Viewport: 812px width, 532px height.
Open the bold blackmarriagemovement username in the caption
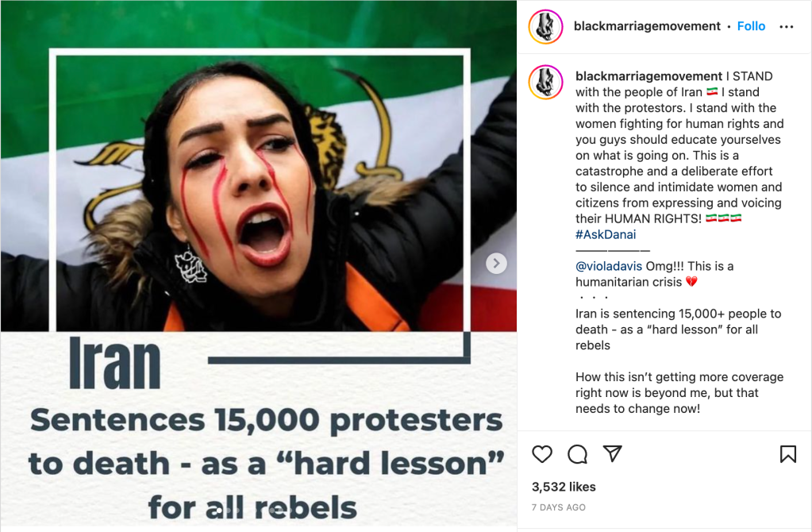tap(648, 76)
